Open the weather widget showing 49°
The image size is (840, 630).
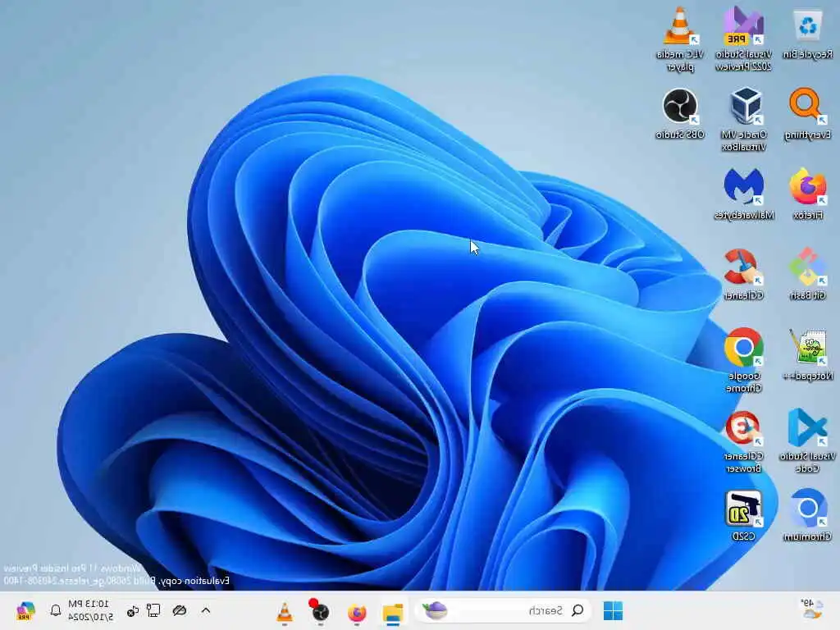pyautogui.click(x=810, y=609)
